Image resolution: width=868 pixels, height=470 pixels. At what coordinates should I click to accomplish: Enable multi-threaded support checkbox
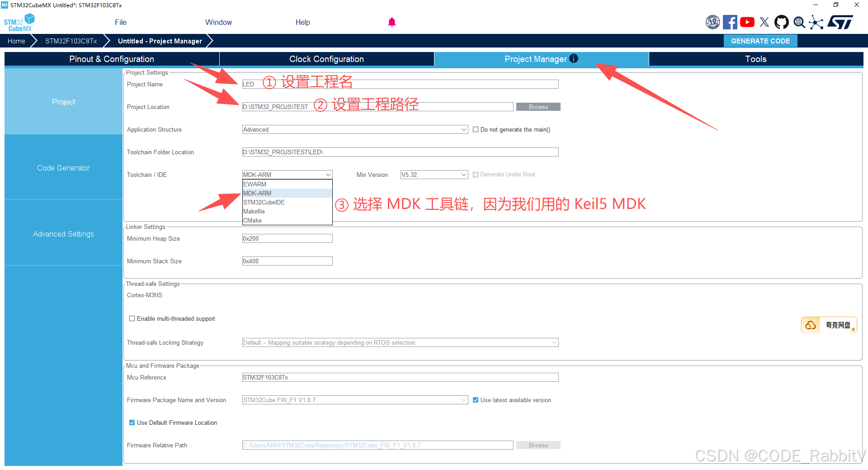click(132, 318)
